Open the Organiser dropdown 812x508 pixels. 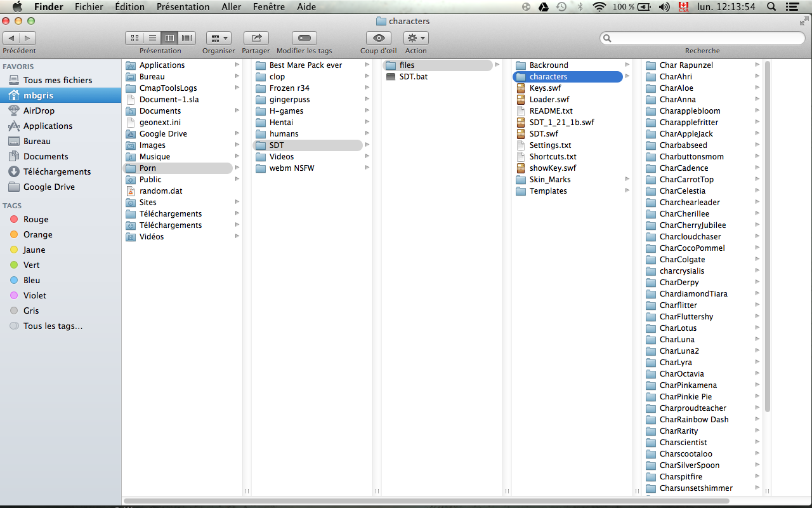click(218, 38)
